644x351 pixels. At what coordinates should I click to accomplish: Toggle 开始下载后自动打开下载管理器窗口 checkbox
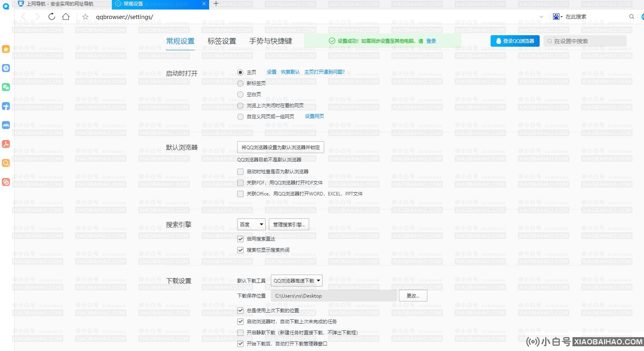[240, 344]
